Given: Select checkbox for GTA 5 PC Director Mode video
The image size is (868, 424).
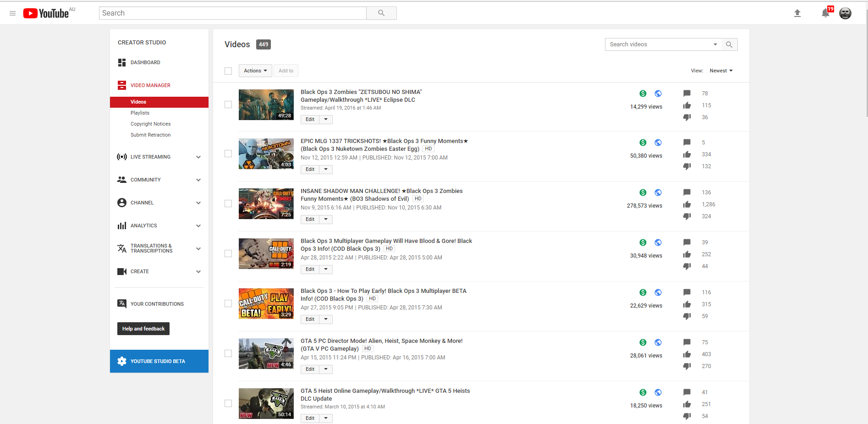Looking at the screenshot, I should 228,353.
